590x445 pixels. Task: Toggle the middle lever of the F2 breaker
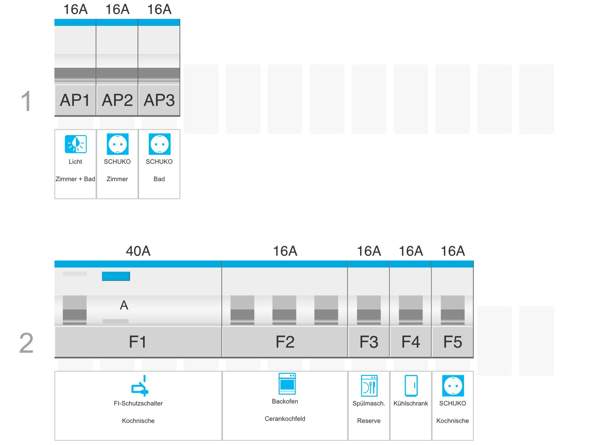tap(284, 310)
